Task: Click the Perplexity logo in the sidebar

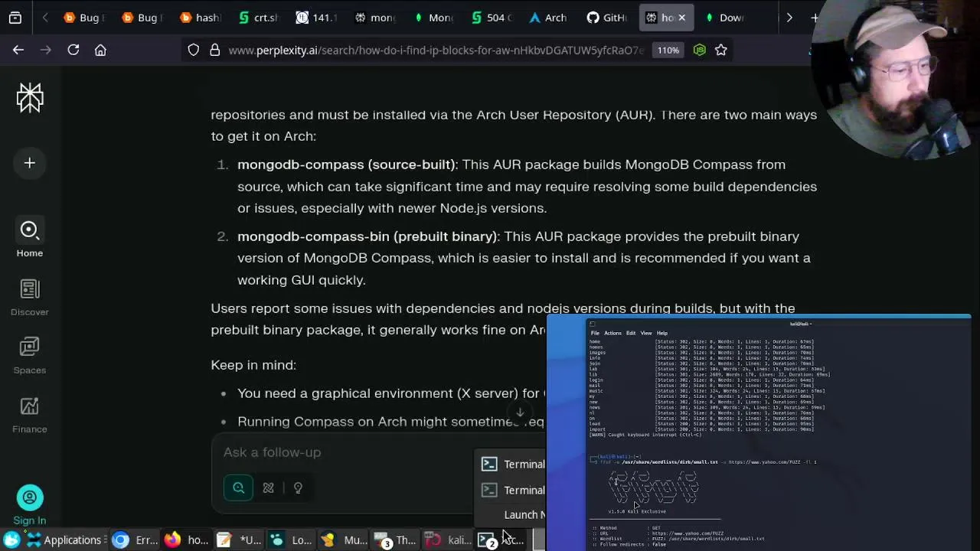Action: tap(30, 98)
